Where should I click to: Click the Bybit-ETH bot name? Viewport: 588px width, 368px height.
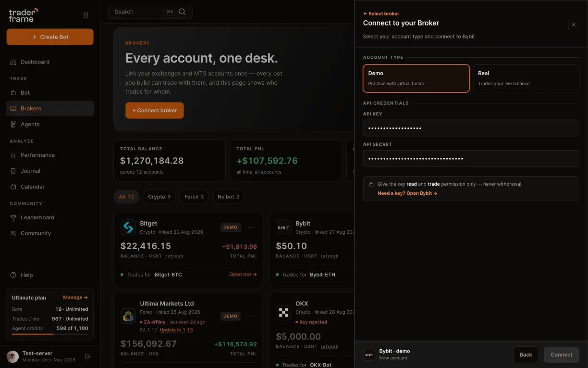point(322,275)
